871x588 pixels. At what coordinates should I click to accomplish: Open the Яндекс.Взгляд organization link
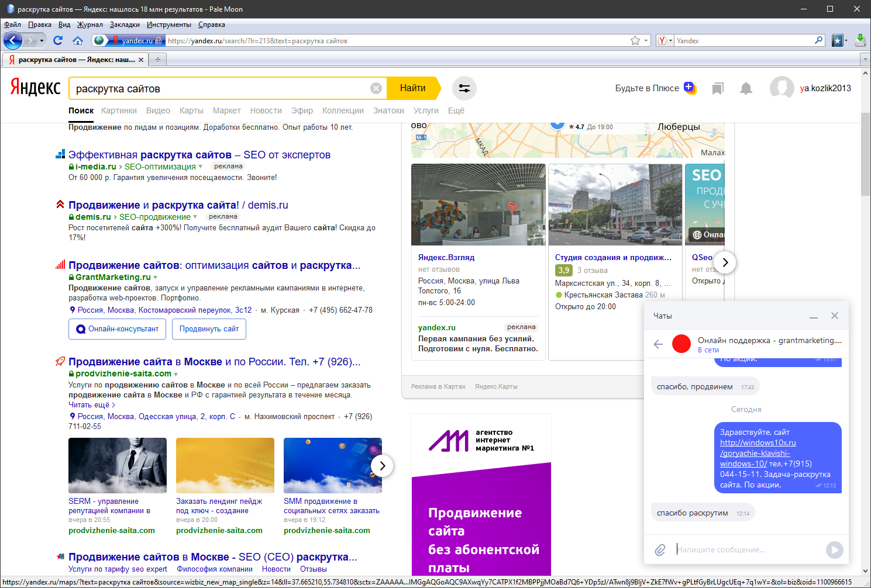coord(446,257)
